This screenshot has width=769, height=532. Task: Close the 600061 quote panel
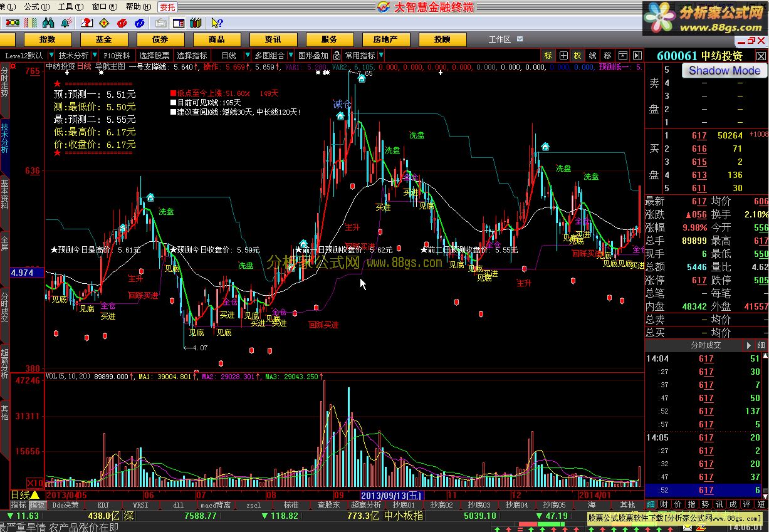761,56
